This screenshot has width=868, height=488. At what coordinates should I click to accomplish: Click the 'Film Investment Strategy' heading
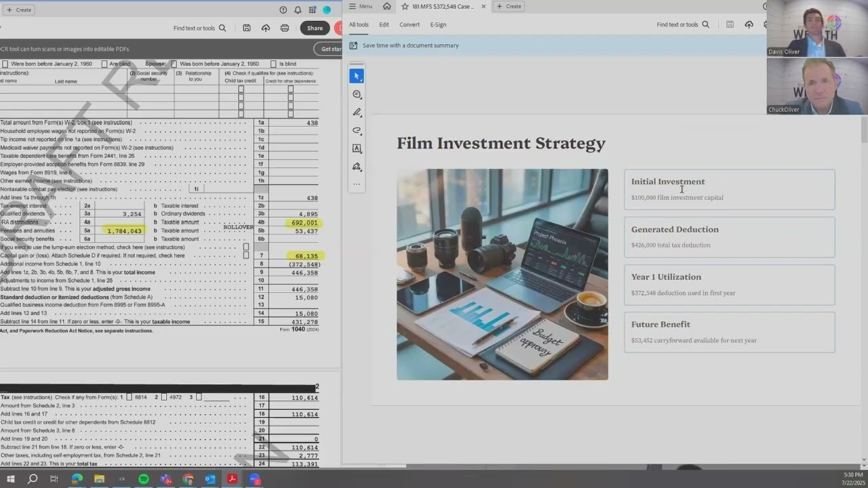point(501,143)
